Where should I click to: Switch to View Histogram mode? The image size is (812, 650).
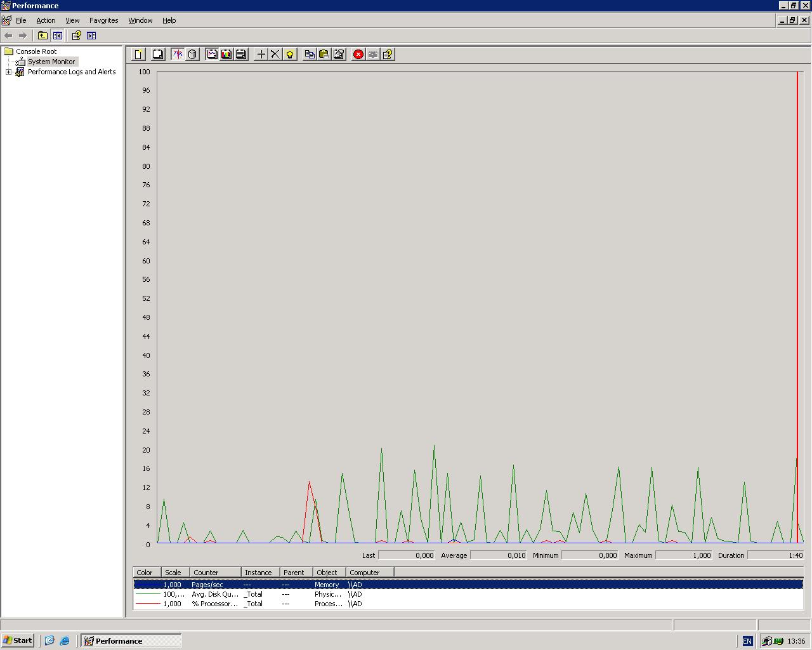(226, 54)
